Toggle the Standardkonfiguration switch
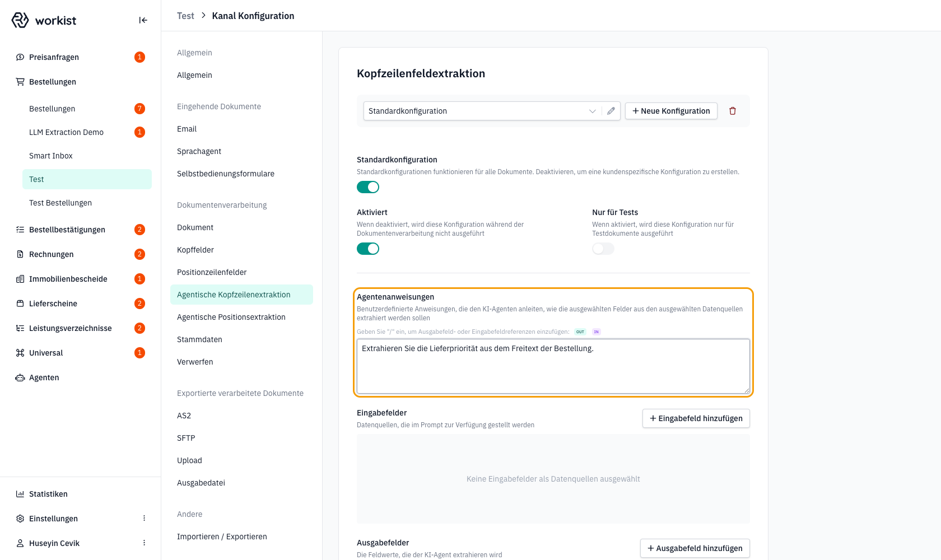 click(x=368, y=187)
